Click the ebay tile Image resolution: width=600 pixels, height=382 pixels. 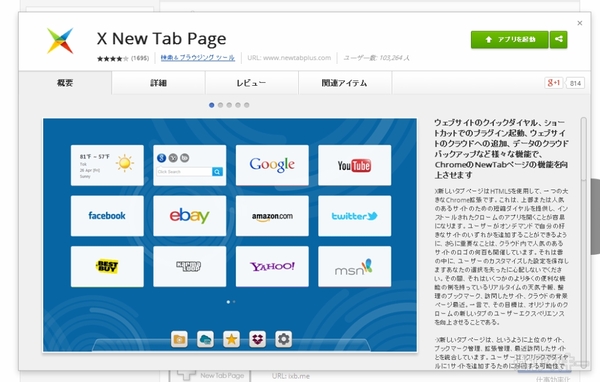pyautogui.click(x=190, y=216)
